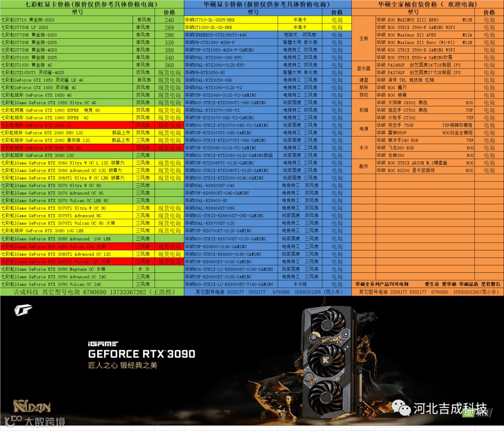Screen dimensions: 504x431
Task: Click the '显示器' category cell
Action: (364, 69)
